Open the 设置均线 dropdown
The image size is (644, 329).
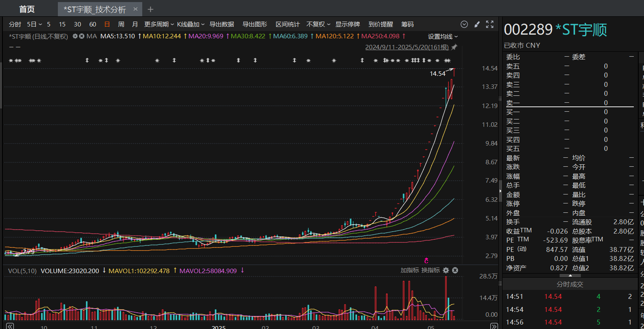(443, 36)
